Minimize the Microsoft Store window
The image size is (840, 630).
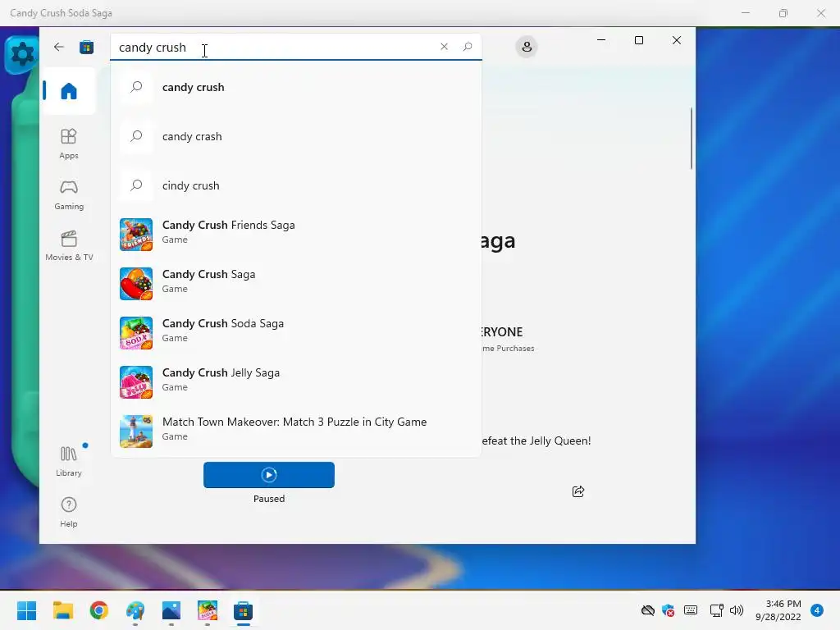[601, 40]
